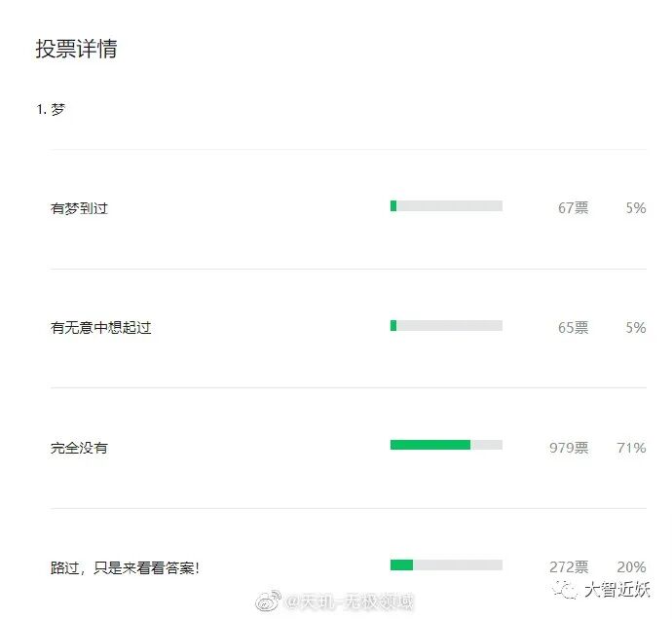The height and width of the screenshot is (619, 672).
Task: Select the question title 1. 梦
Action: coord(52,110)
